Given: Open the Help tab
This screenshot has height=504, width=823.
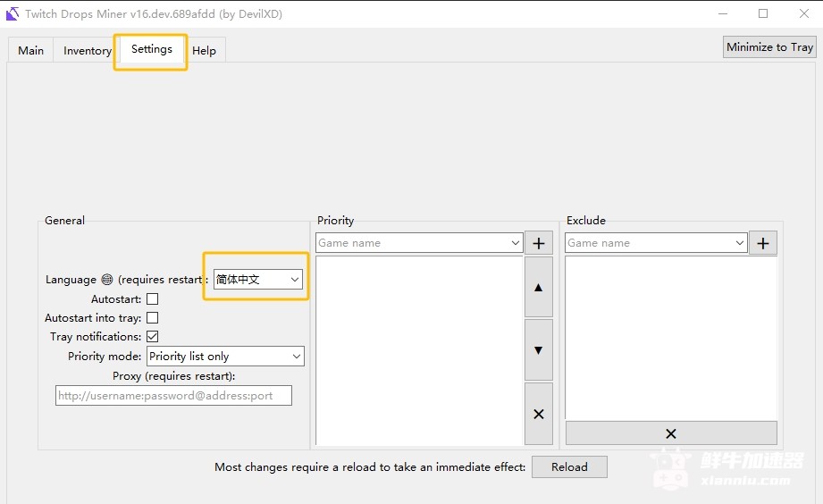Looking at the screenshot, I should (204, 50).
